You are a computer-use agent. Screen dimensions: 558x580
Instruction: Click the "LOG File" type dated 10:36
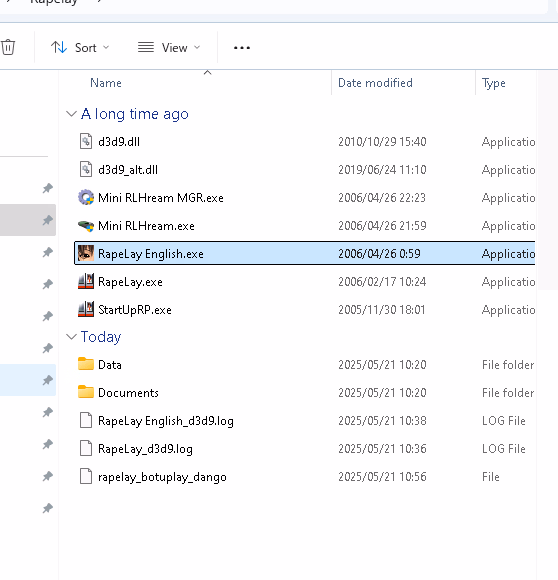[504, 449]
